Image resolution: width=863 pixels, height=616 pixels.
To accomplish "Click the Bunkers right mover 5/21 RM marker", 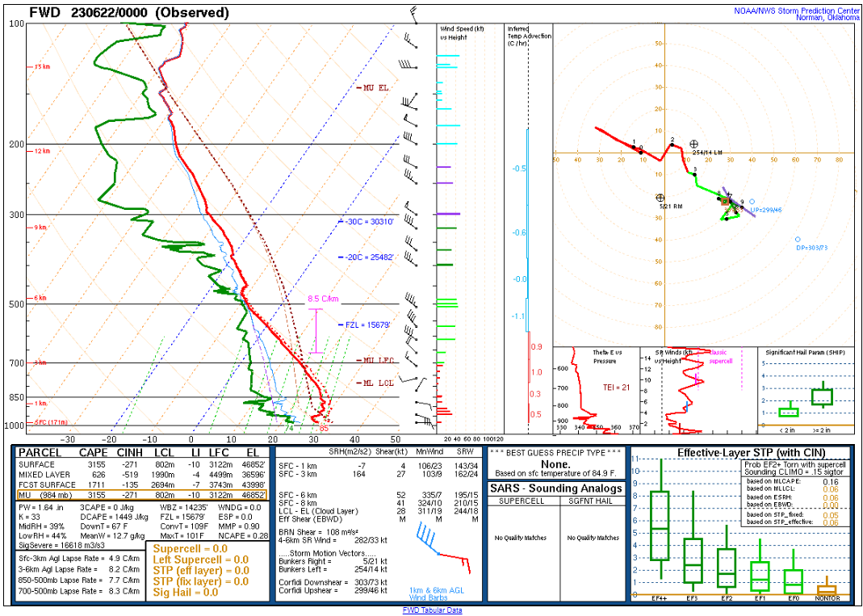I will pos(660,197).
